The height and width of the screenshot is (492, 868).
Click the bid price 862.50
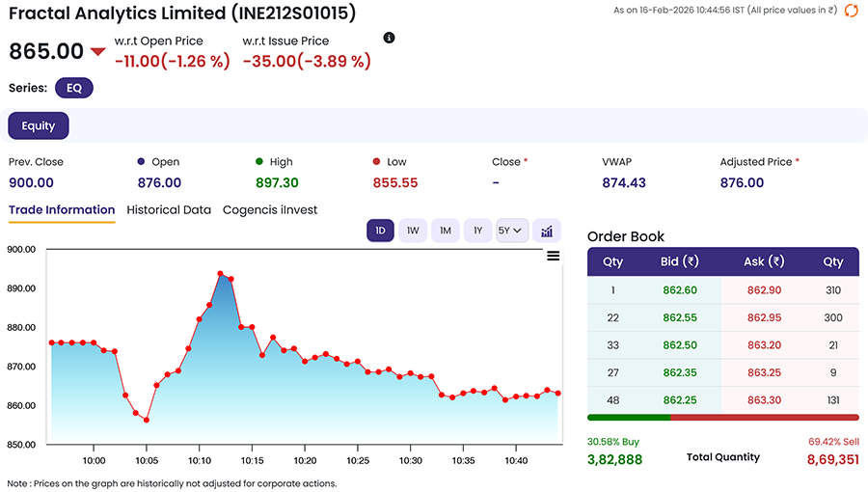[x=680, y=345]
